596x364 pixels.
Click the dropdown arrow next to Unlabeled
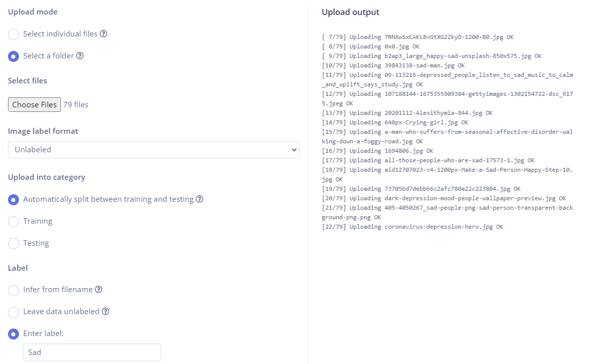pyautogui.click(x=294, y=150)
